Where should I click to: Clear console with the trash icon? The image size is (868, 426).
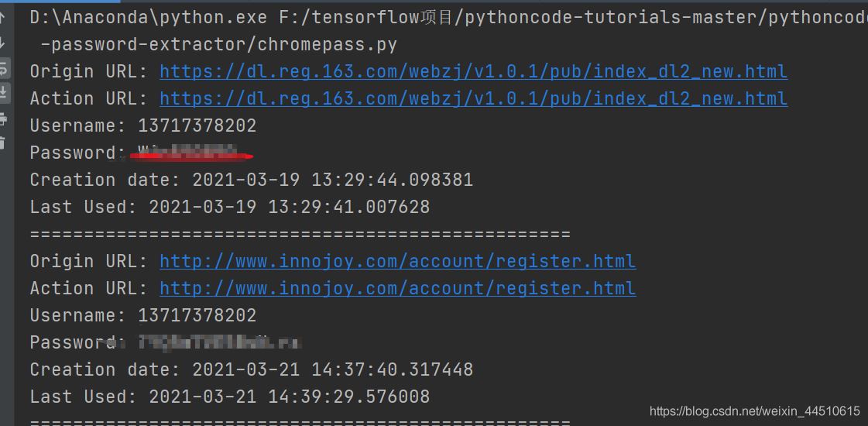click(3, 143)
